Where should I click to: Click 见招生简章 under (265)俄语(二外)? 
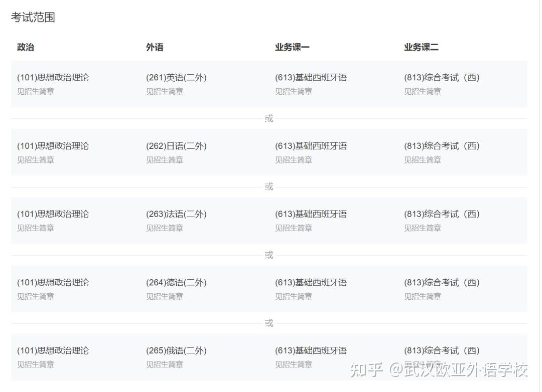click(x=165, y=364)
